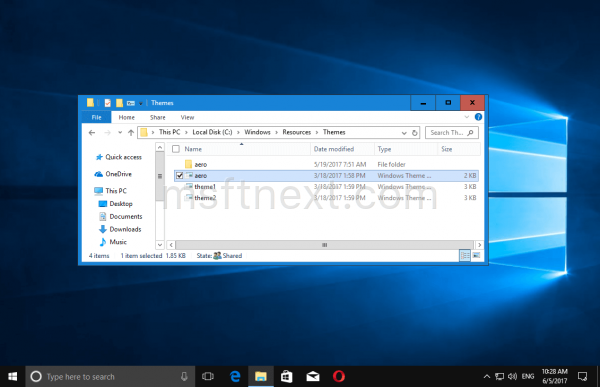Select the theme2 file
The width and height of the screenshot is (600, 387).
(326, 198)
